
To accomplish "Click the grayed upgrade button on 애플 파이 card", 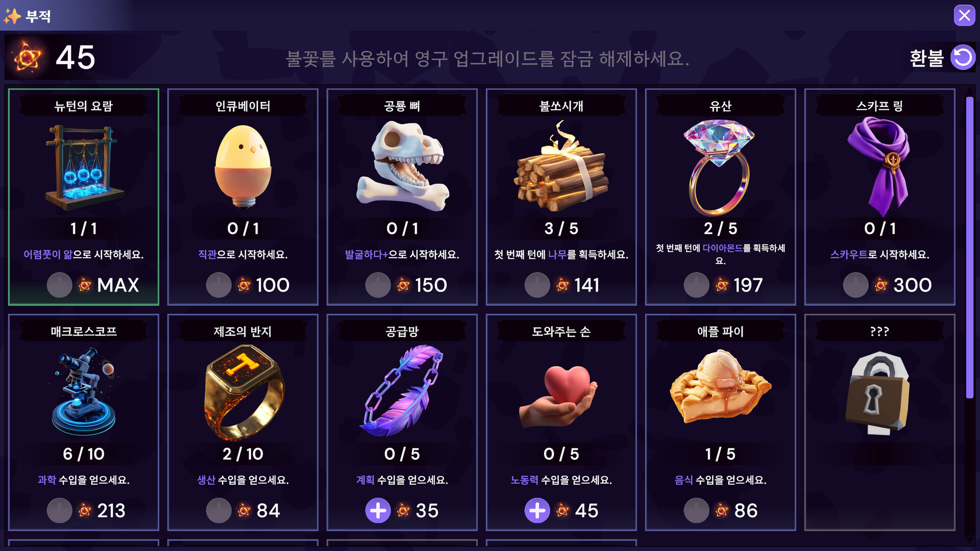I will click(696, 510).
